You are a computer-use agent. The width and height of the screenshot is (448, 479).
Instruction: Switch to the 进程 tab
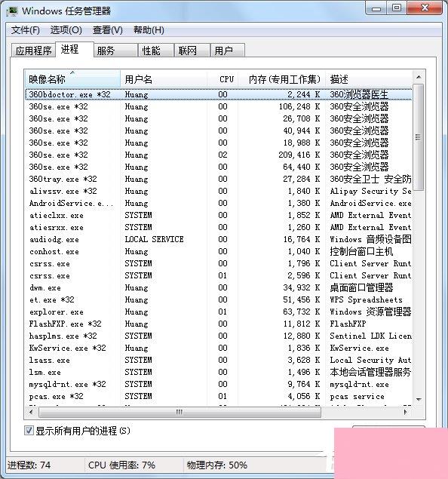[x=74, y=49]
